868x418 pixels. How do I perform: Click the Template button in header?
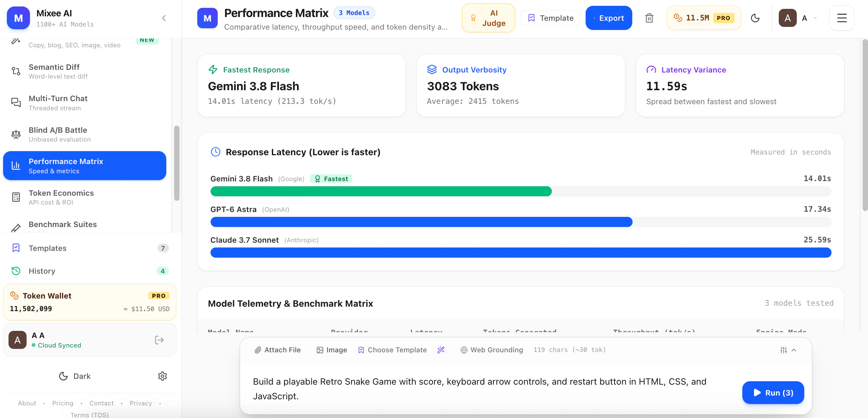(551, 18)
